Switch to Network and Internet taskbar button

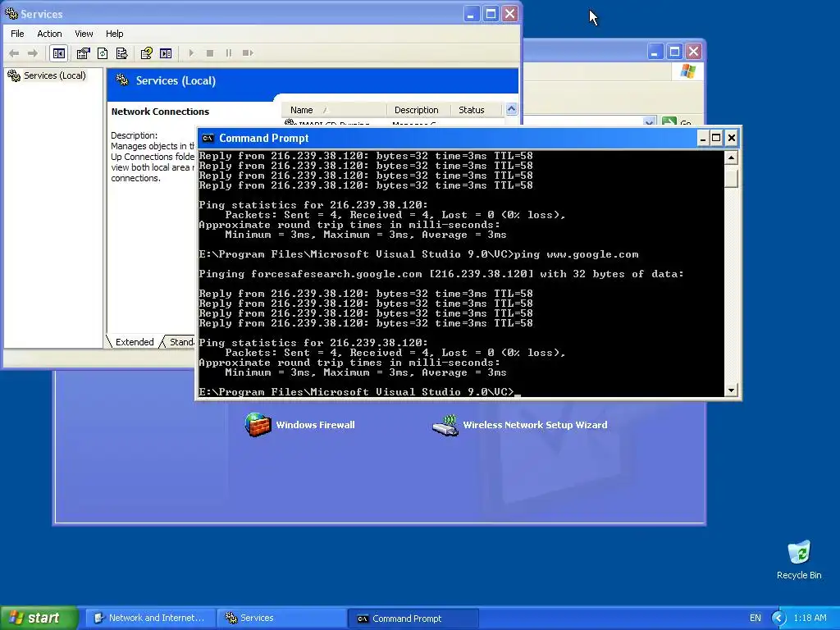pyautogui.click(x=150, y=619)
